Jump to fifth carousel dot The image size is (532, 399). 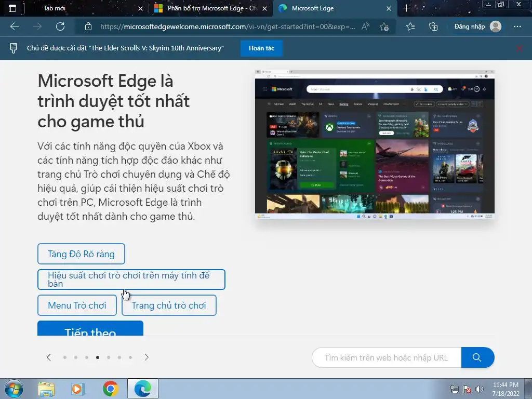[x=109, y=357]
